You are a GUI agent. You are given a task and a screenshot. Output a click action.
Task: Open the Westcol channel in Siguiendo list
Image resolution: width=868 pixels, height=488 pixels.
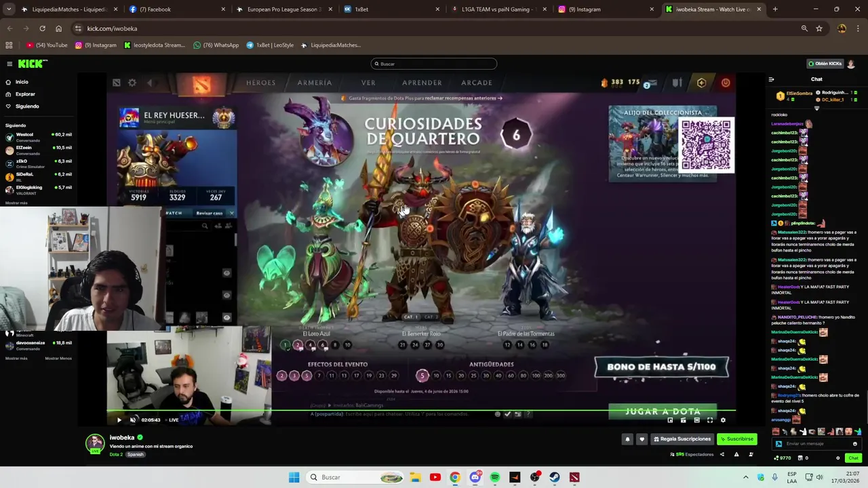click(38, 136)
